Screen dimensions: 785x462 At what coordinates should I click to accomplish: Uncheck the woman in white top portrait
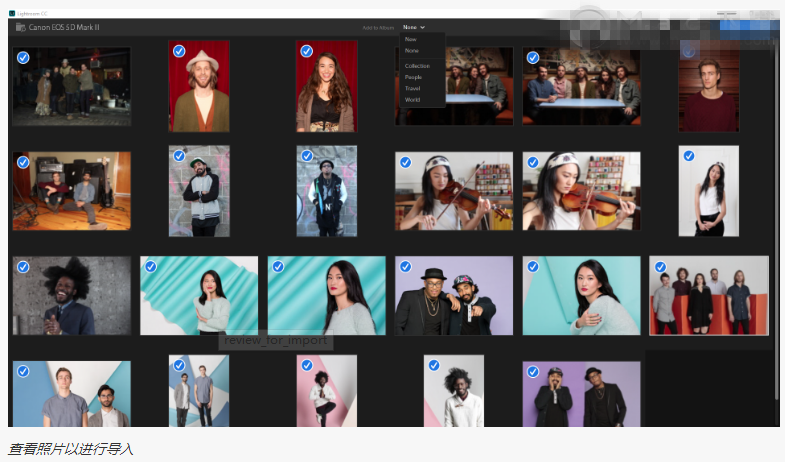point(688,156)
